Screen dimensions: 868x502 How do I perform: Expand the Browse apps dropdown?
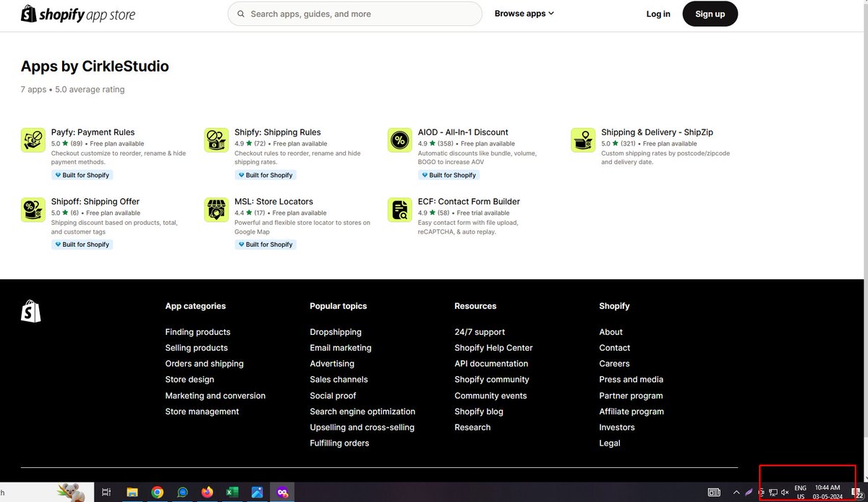[x=524, y=14]
